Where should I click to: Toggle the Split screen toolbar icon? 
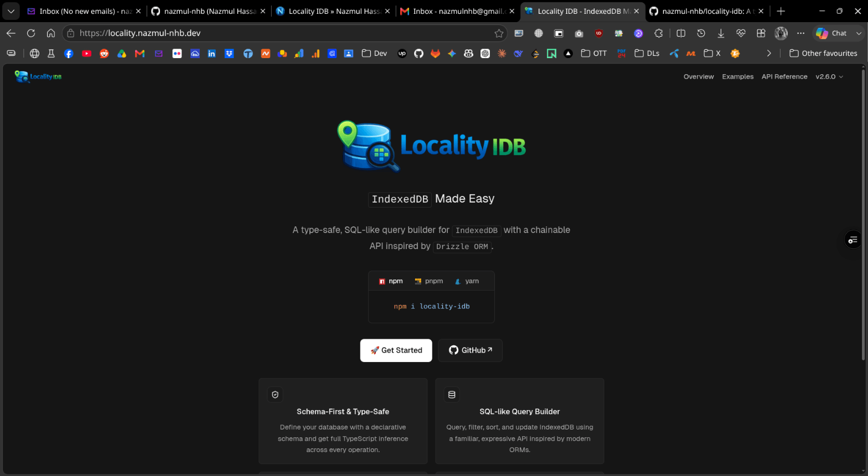681,33
